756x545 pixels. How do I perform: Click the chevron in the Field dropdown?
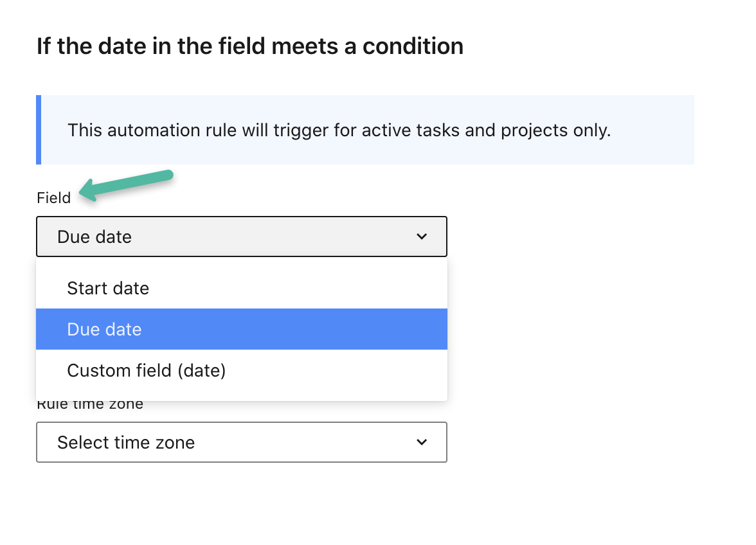[422, 237]
